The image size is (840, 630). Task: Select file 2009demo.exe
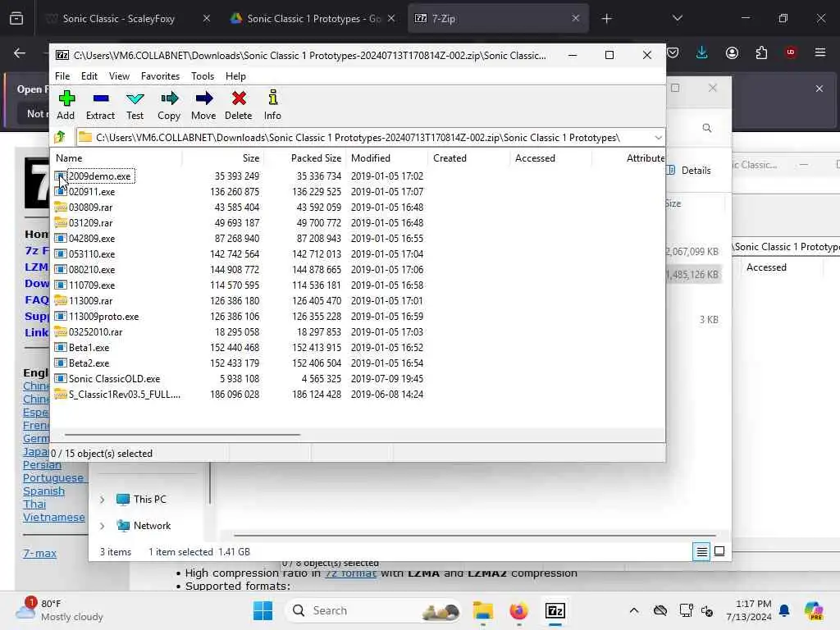click(99, 176)
